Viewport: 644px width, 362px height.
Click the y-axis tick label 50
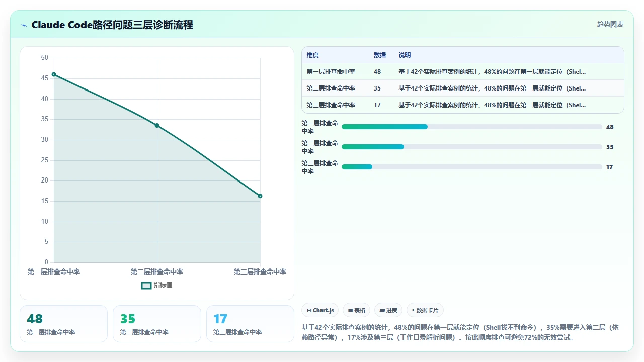[45, 58]
